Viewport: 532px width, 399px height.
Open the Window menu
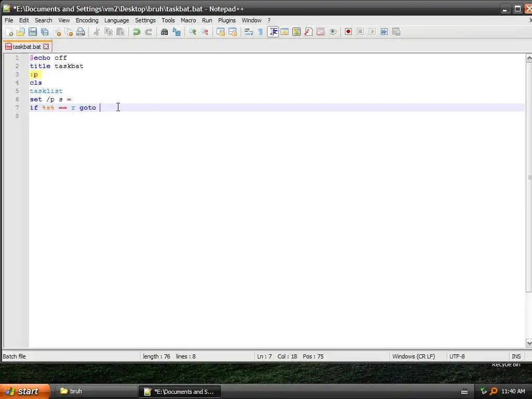(251, 20)
